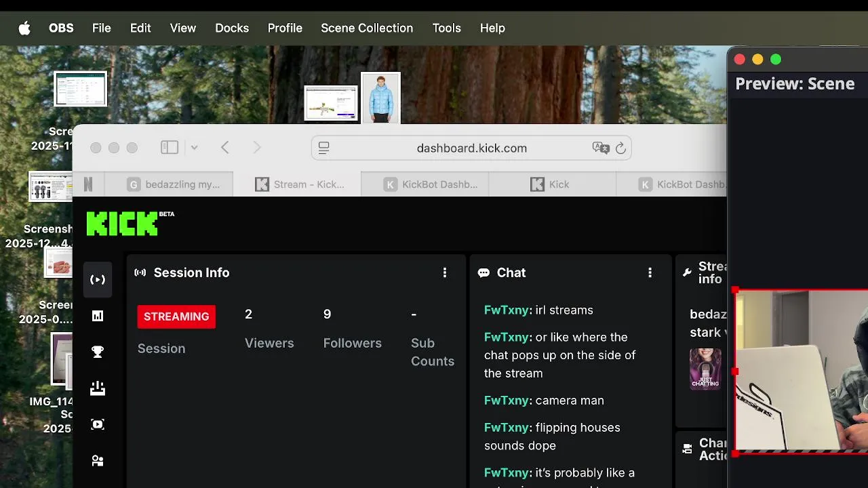Click the Sub Counts label
The image size is (868, 488).
pyautogui.click(x=433, y=352)
